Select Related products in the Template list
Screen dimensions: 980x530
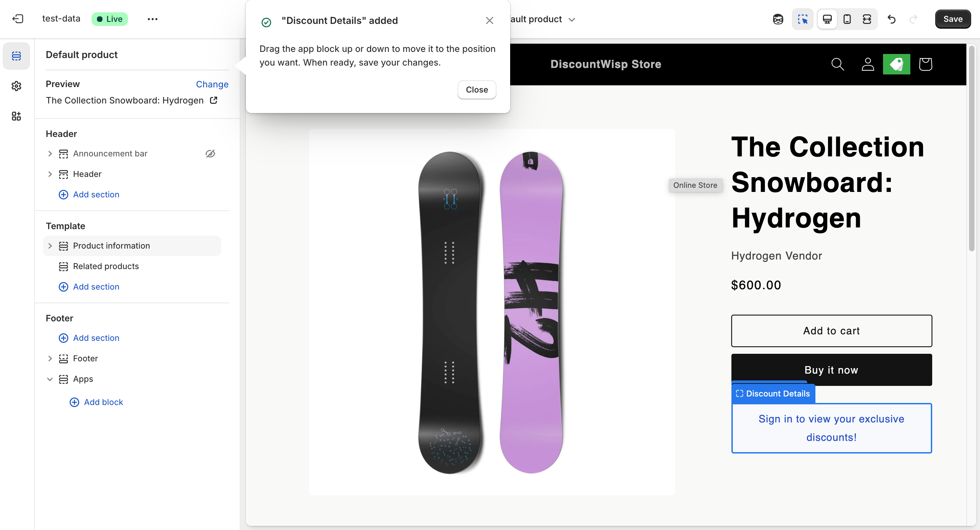coord(106,266)
